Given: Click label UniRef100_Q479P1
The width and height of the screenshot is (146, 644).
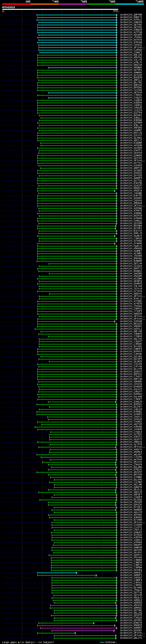Looking at the screenshot, I should point(131,70).
